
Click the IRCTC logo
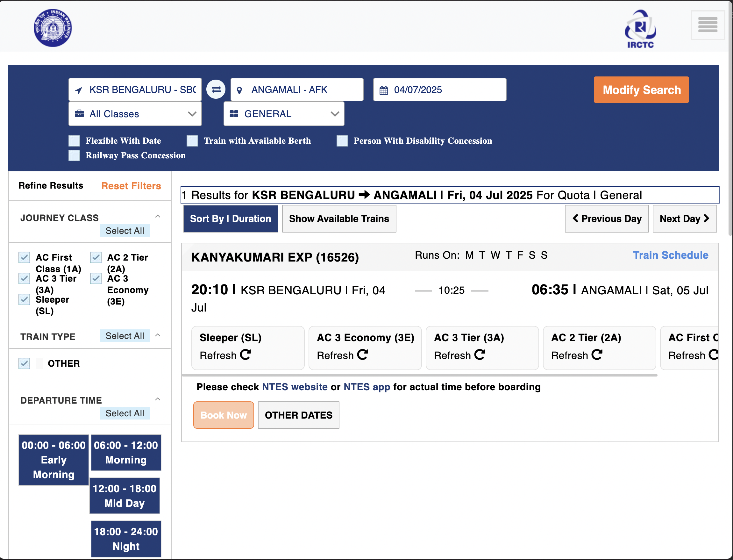pyautogui.click(x=640, y=29)
